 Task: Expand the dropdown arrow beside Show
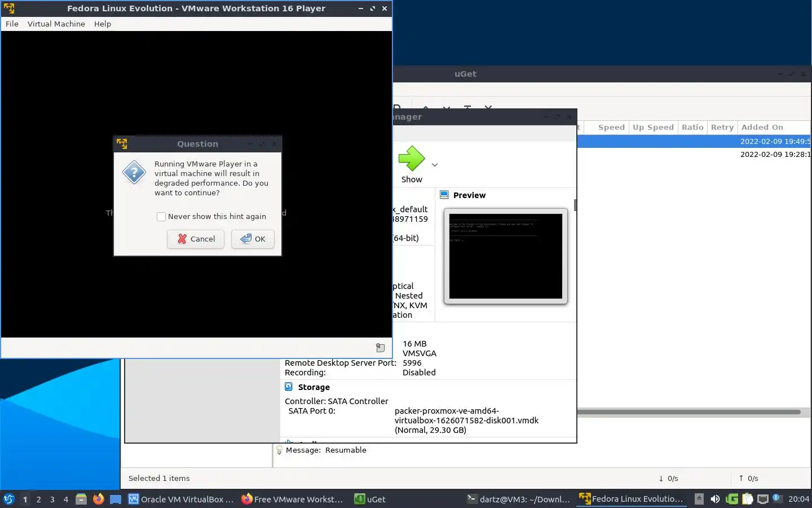point(435,165)
